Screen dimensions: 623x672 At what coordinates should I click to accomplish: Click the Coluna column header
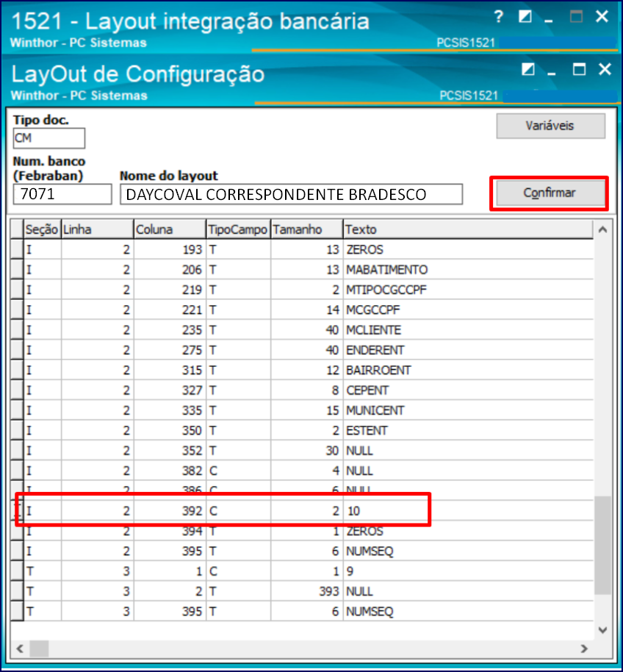tap(170, 229)
